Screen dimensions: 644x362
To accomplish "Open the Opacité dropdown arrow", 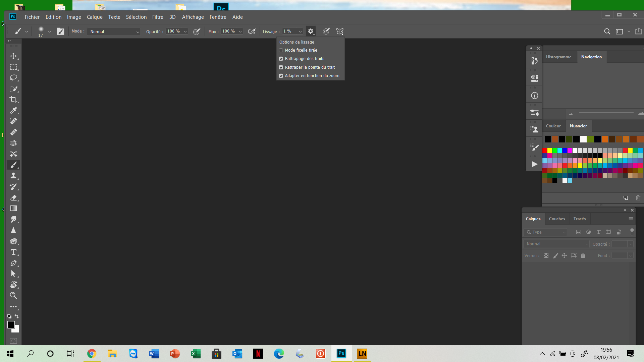I will click(x=185, y=31).
